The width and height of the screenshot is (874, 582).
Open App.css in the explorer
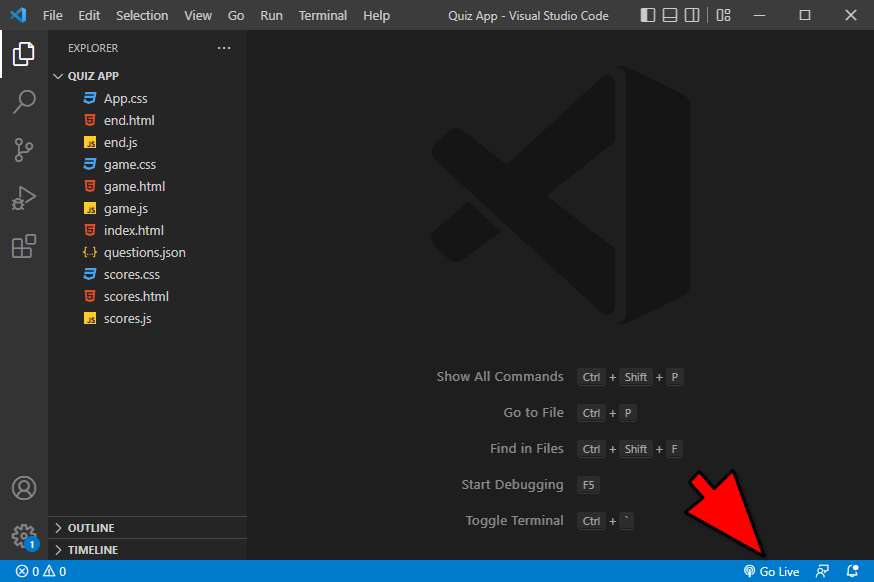[147, 99]
